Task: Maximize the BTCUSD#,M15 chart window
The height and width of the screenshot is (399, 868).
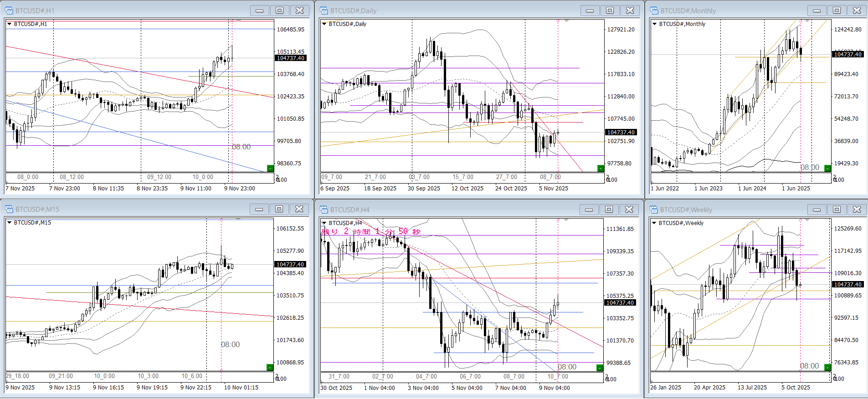Action: tap(279, 209)
